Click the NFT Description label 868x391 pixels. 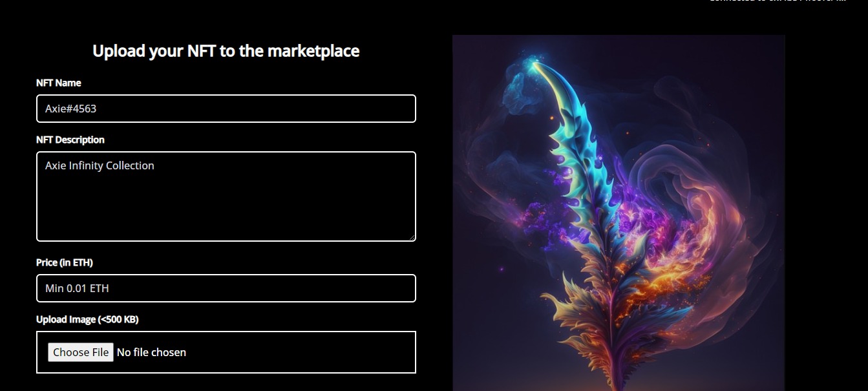pos(70,140)
